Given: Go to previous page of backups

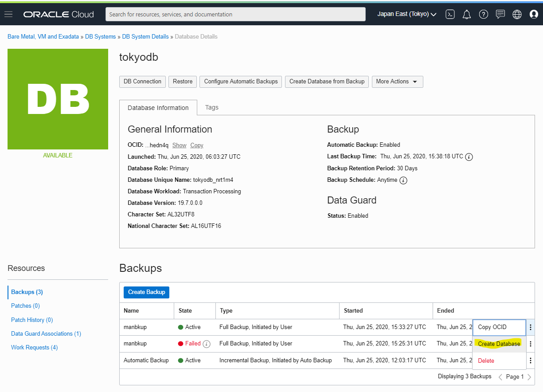Looking at the screenshot, I should point(500,377).
